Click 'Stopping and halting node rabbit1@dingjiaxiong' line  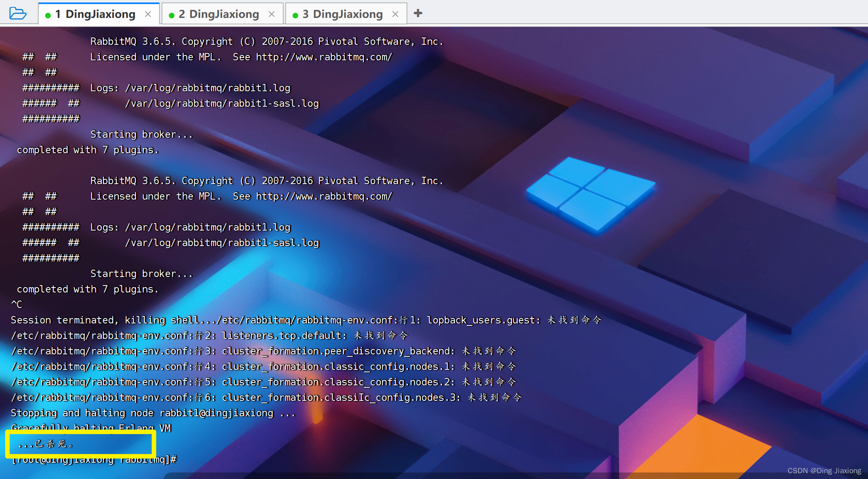153,413
